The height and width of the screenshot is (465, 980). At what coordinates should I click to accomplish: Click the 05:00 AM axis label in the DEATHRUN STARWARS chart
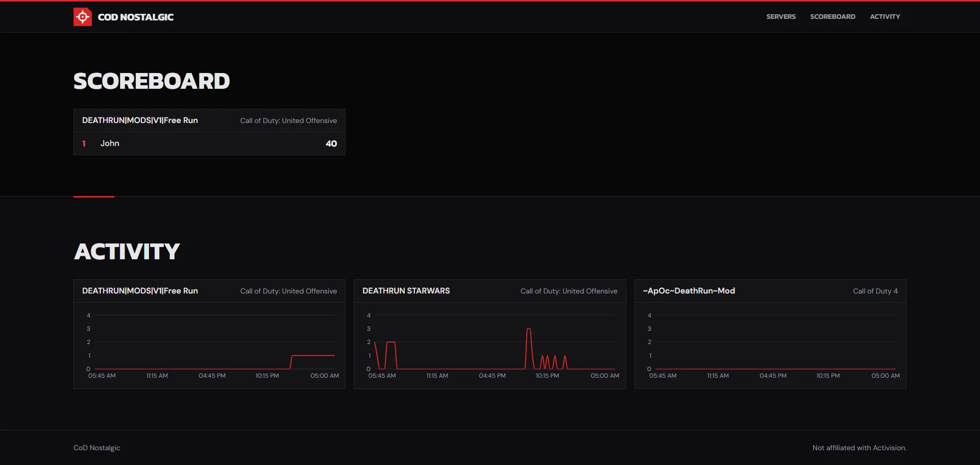coord(605,376)
